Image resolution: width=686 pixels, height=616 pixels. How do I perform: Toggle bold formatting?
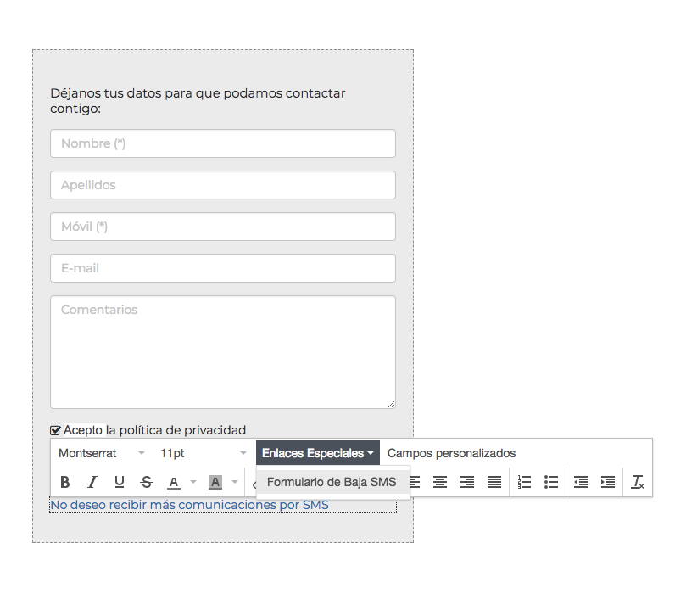64,482
